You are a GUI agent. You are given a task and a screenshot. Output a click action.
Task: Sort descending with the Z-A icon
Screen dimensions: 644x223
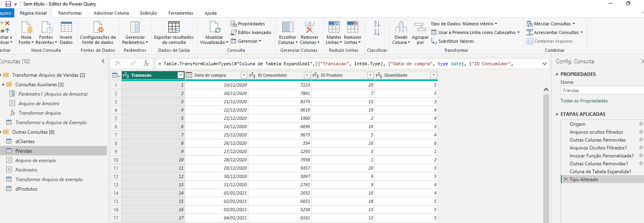coord(377,32)
